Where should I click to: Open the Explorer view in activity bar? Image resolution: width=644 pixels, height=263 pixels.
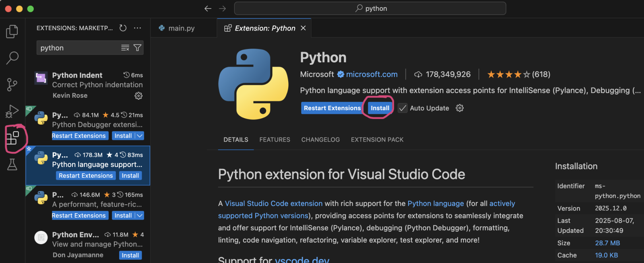12,31
